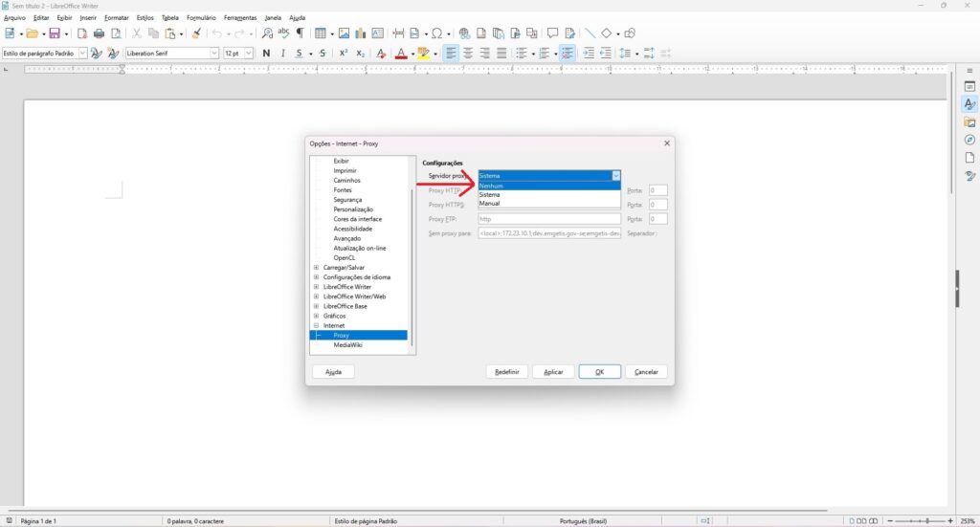Image resolution: width=980 pixels, height=527 pixels.
Task: Open the 'Inserir' menu
Action: [88, 17]
